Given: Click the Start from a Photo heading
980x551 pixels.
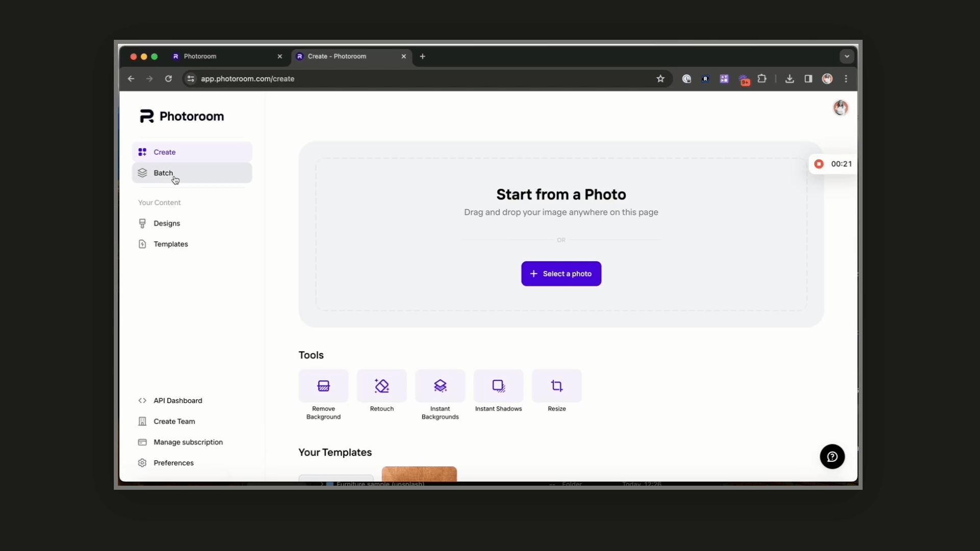Looking at the screenshot, I should point(561,194).
